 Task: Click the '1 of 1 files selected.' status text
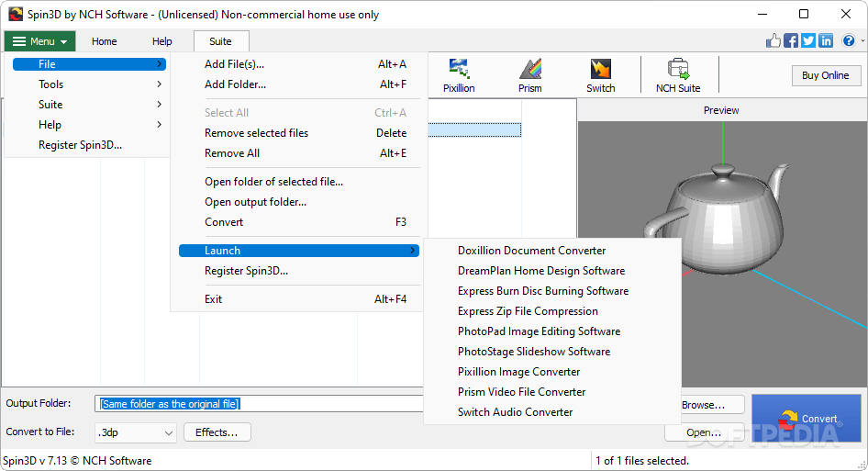(642, 461)
